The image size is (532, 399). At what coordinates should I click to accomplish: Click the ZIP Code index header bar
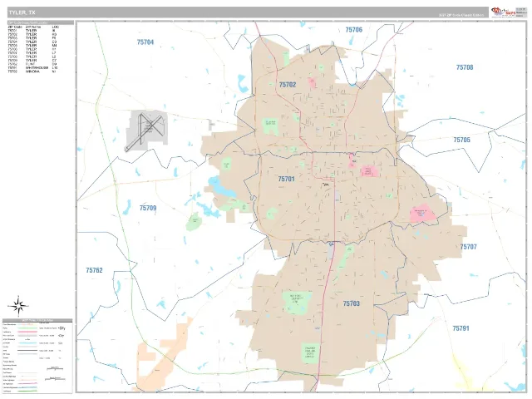(x=41, y=22)
